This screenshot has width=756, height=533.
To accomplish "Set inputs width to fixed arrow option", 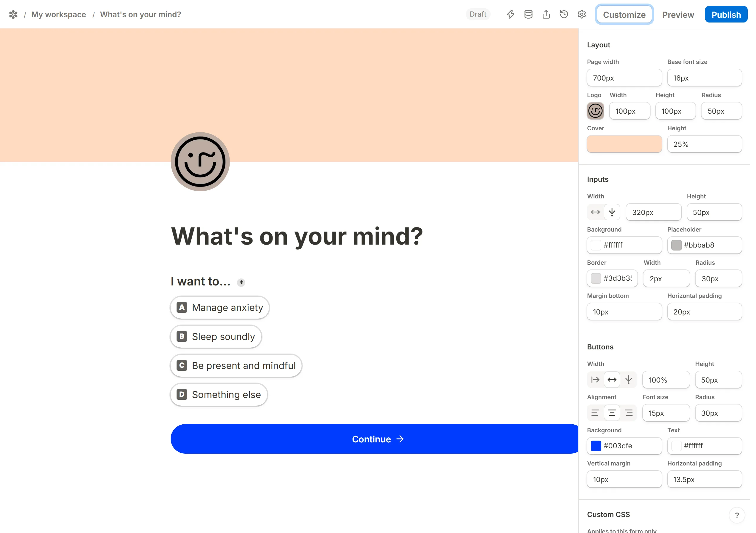I will 612,212.
